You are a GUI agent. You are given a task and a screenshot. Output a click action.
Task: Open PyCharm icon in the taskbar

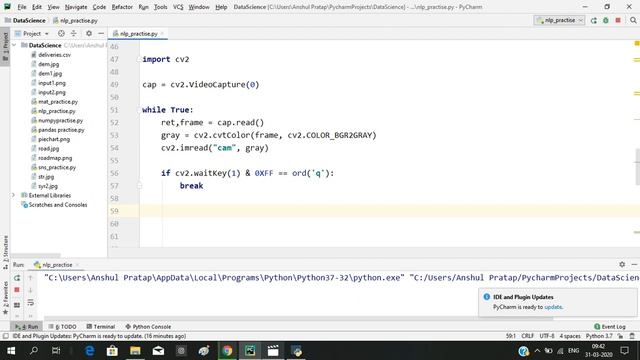coord(250,350)
